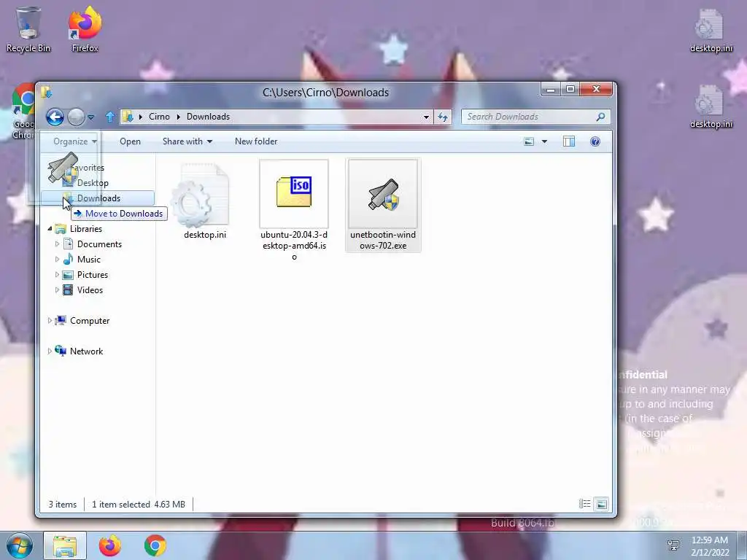Screen dimensions: 747x560
Task: Expand the Documents library node
Action: [57, 244]
